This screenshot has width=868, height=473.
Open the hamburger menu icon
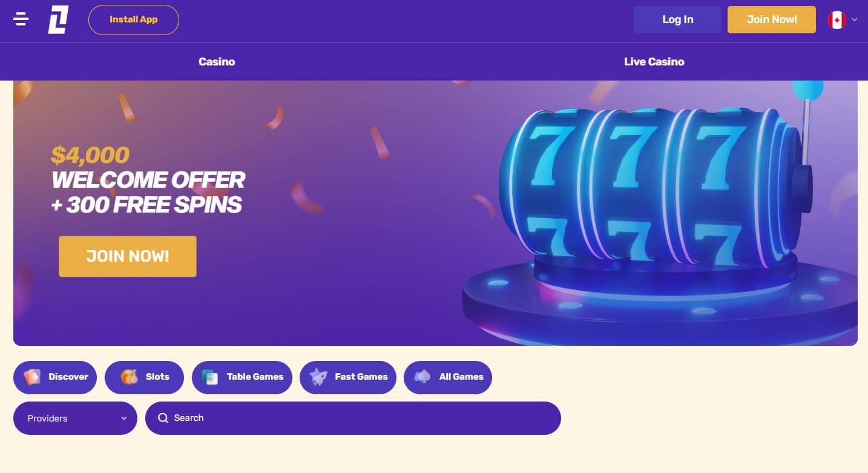click(x=21, y=19)
